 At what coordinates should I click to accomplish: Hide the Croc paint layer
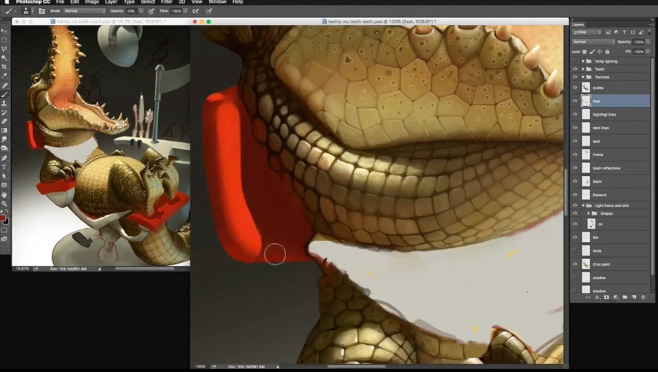pyautogui.click(x=575, y=264)
